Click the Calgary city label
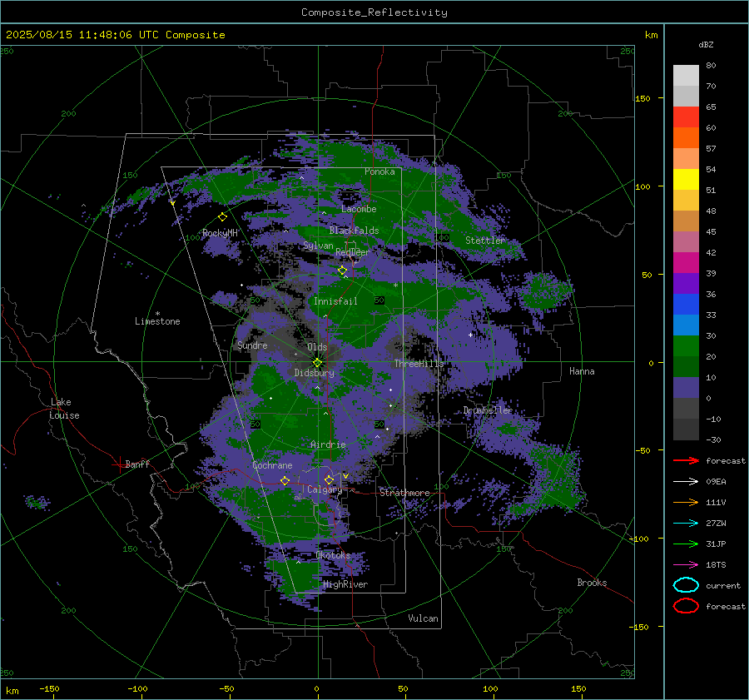Viewport: 749px width, 700px height. pos(325,489)
